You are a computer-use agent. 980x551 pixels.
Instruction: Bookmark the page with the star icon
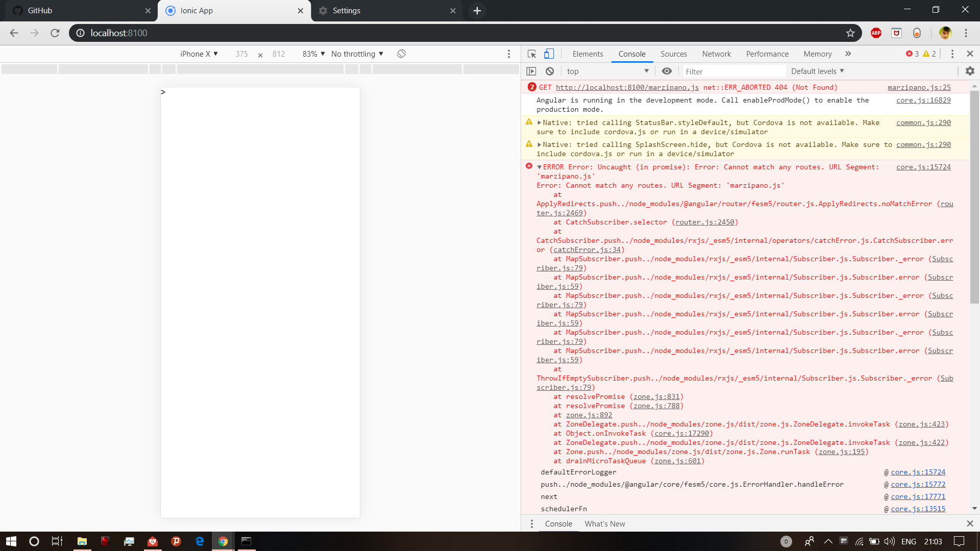(850, 33)
